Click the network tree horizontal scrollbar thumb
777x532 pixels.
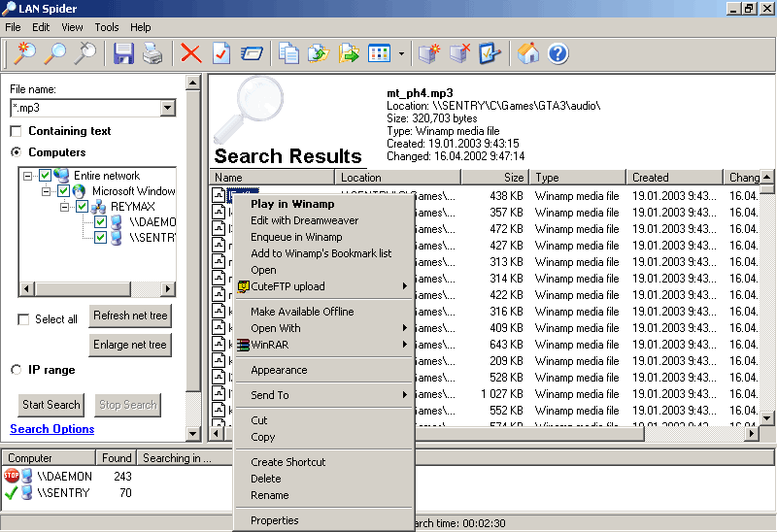[84, 288]
